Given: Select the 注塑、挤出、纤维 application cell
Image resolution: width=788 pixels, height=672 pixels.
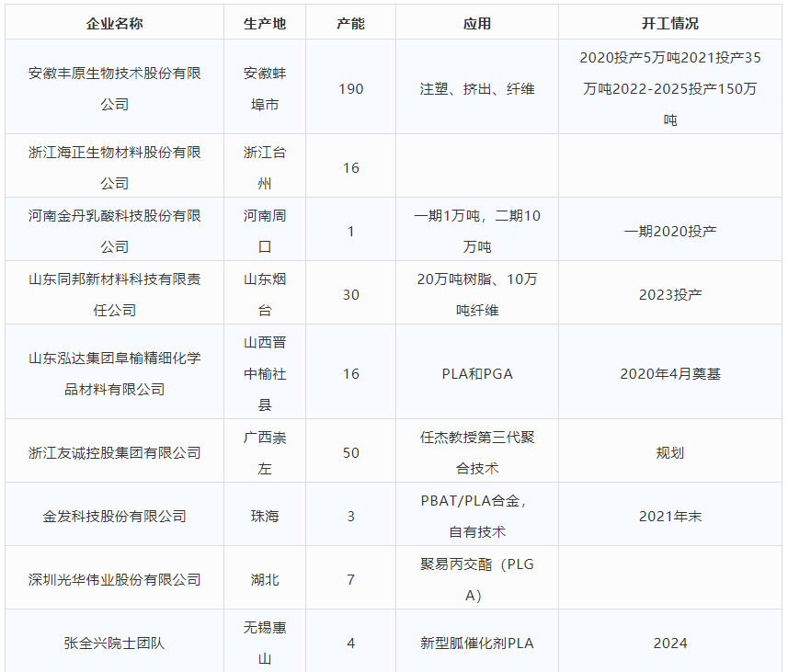Looking at the screenshot, I should tap(477, 88).
